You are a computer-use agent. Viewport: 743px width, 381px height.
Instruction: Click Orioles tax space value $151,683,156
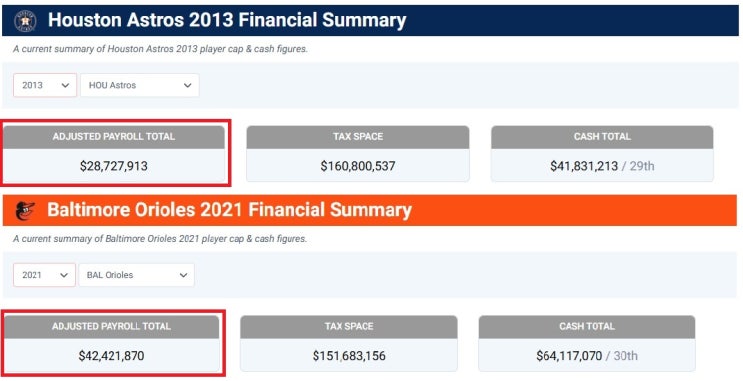pos(349,356)
